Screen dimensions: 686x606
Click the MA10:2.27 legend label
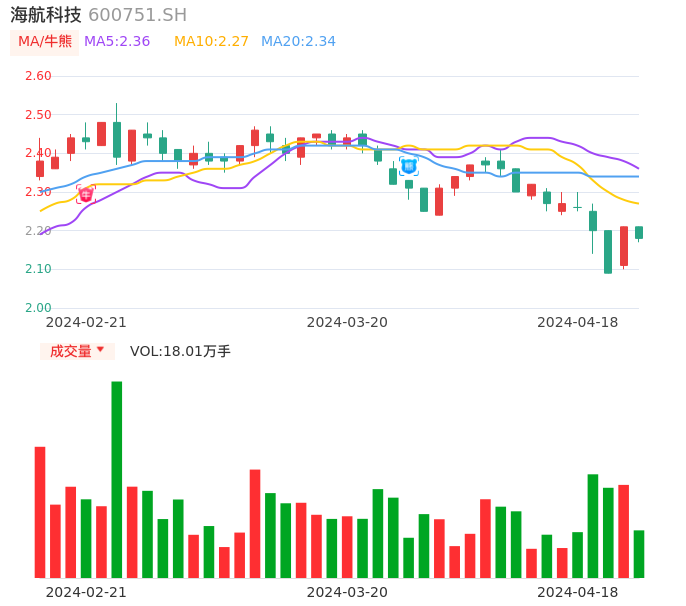pos(211,42)
